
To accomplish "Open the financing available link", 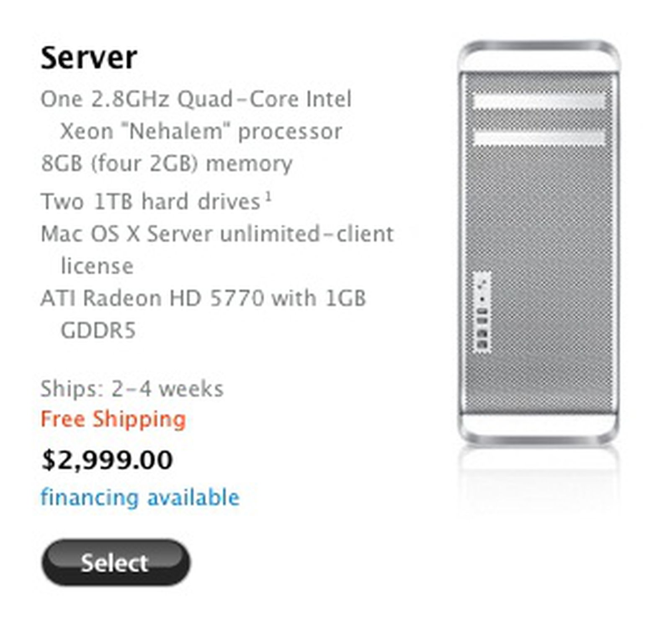I will [140, 497].
